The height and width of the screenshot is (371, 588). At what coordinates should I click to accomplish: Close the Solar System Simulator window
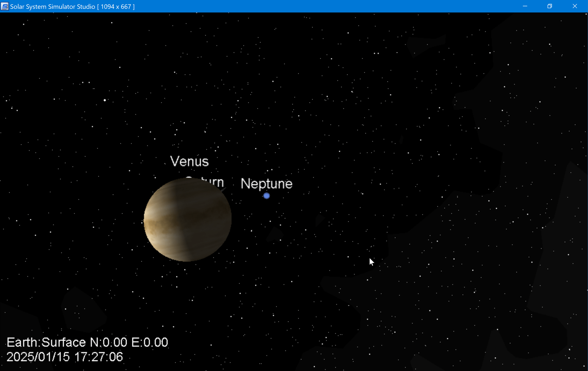(575, 6)
